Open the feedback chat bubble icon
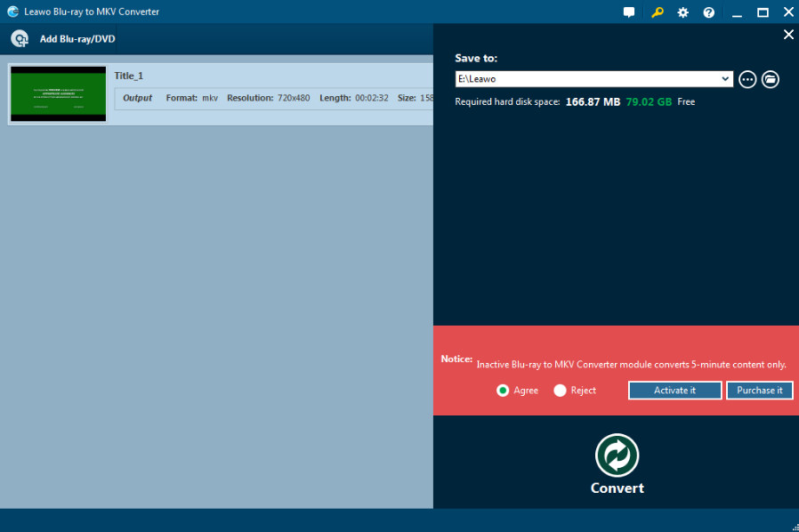Image resolution: width=799 pixels, height=532 pixels. (x=630, y=12)
